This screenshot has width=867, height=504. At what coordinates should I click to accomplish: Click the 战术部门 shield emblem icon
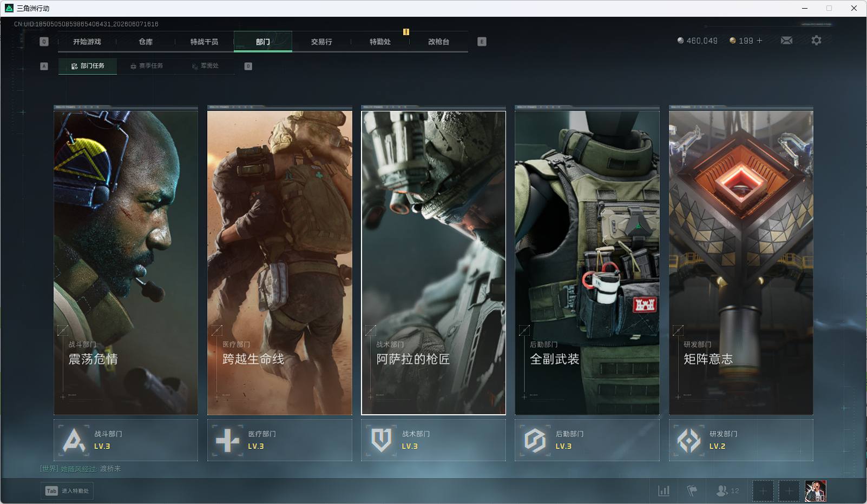[x=381, y=440]
